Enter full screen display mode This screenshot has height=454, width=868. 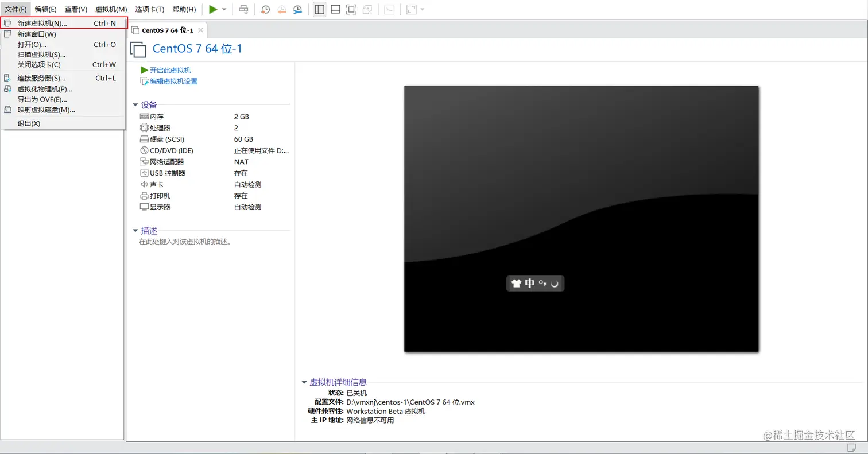tap(351, 9)
